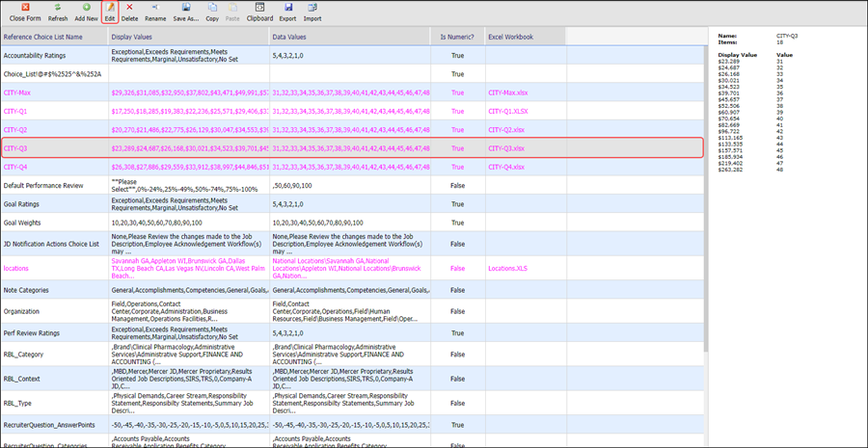Screen dimensions: 868x448
Task: Open the CITY-Q1.XLSX workbook entry
Action: pyautogui.click(x=510, y=111)
